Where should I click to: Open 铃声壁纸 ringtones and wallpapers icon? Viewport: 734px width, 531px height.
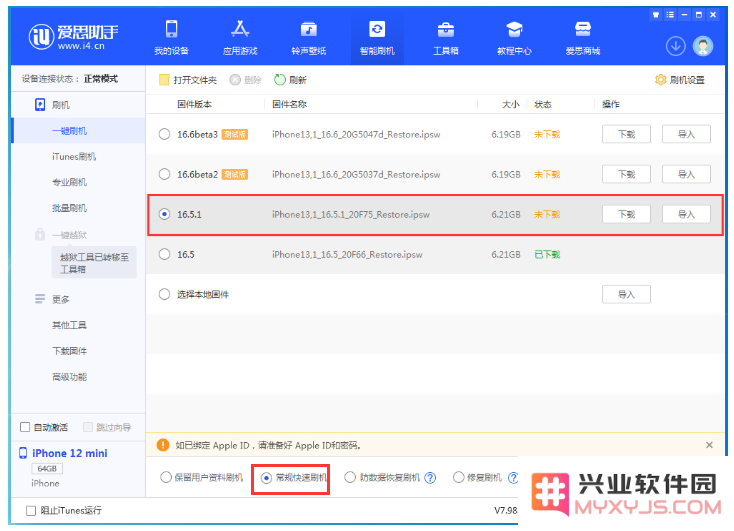point(308,30)
